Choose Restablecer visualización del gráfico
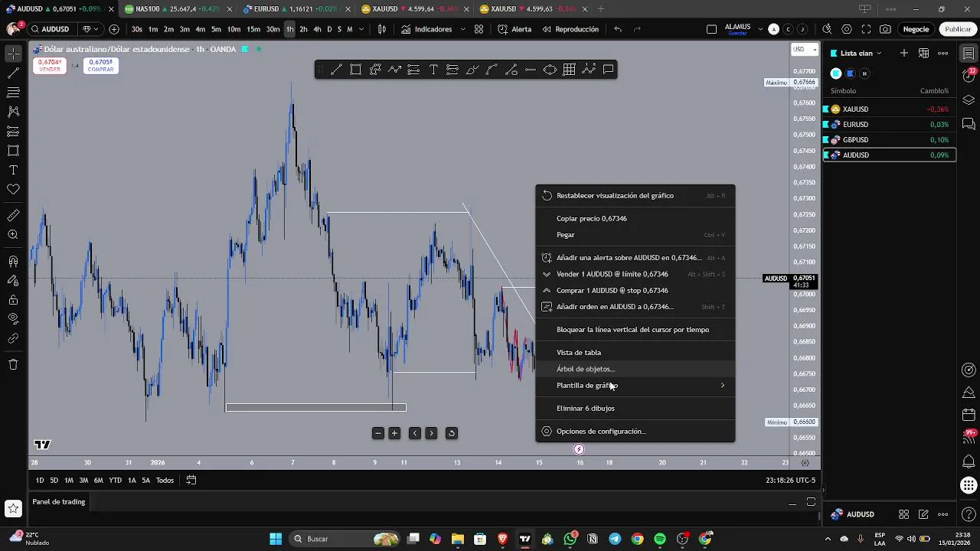This screenshot has height=551, width=980. pos(635,195)
